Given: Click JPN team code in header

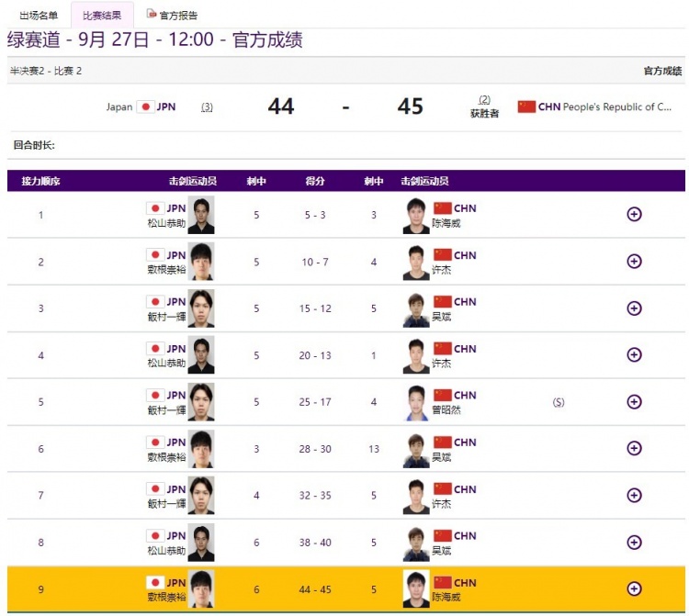Looking at the screenshot, I should tap(166, 106).
